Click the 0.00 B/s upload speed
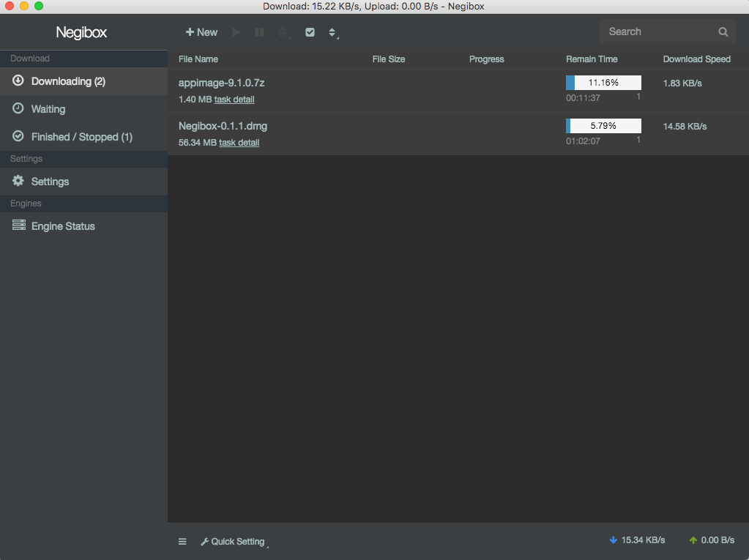The height and width of the screenshot is (560, 749). coord(718,540)
